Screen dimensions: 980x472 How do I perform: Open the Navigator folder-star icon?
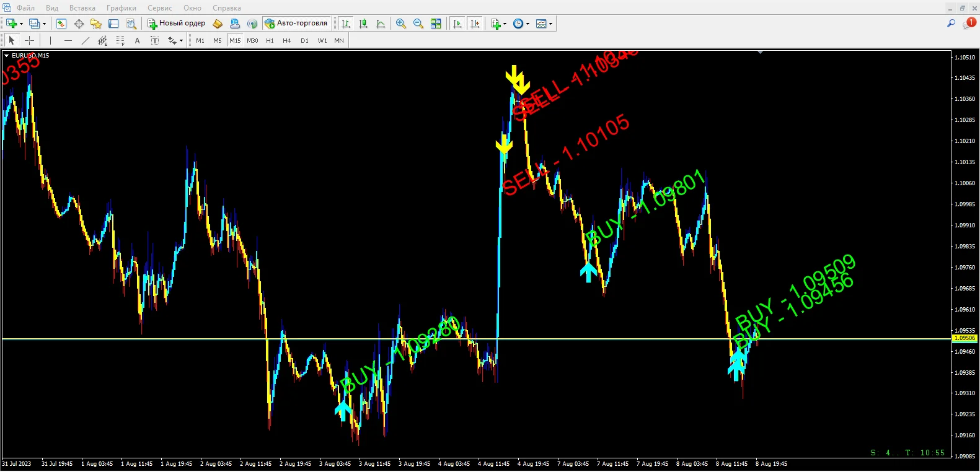coord(96,24)
